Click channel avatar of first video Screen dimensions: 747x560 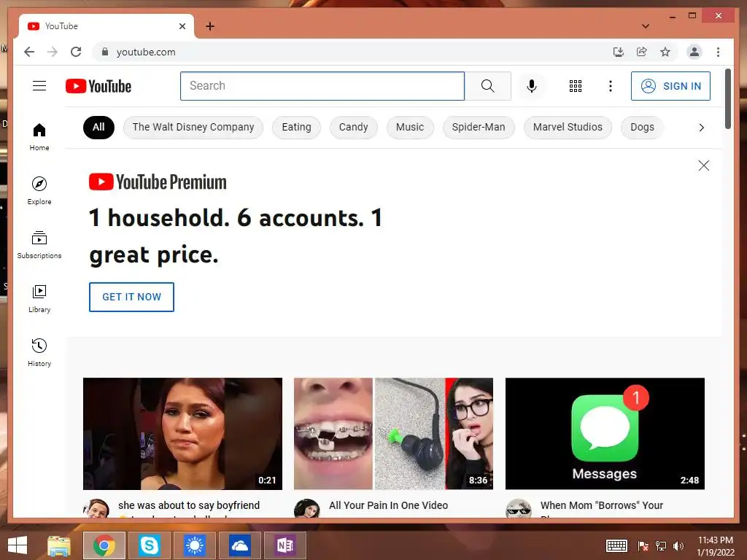(x=96, y=508)
